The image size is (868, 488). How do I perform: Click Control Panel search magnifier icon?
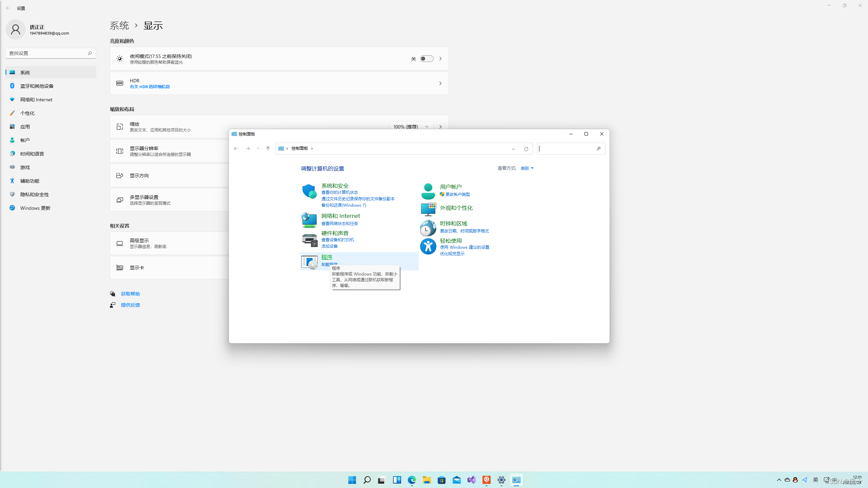click(598, 148)
